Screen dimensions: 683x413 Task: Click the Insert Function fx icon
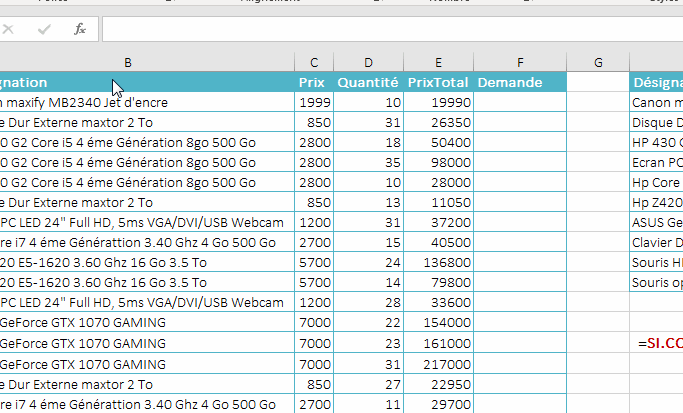[x=80, y=29]
